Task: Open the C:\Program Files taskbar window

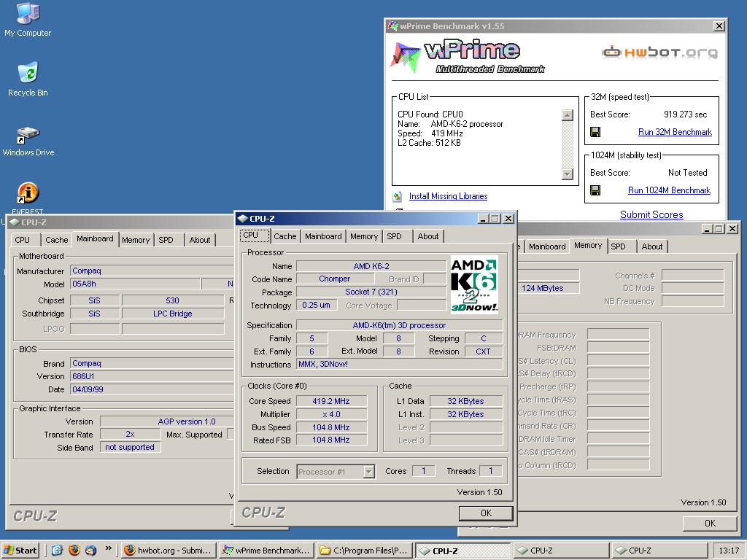Action: (x=365, y=551)
